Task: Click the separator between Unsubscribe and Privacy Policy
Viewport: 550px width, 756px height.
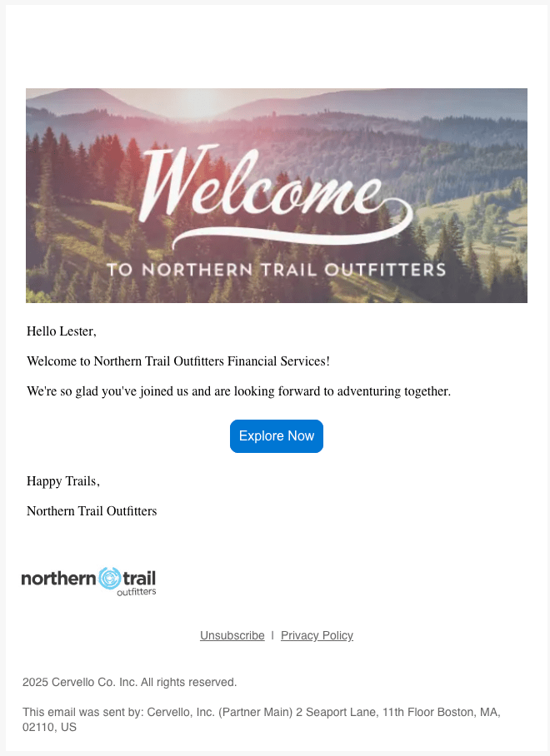Action: [272, 635]
